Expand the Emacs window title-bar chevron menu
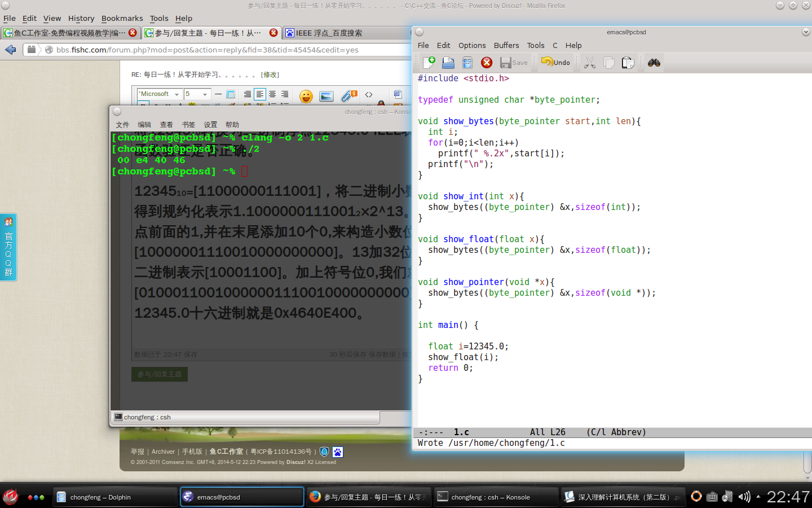The height and width of the screenshot is (508, 812). tap(806, 32)
